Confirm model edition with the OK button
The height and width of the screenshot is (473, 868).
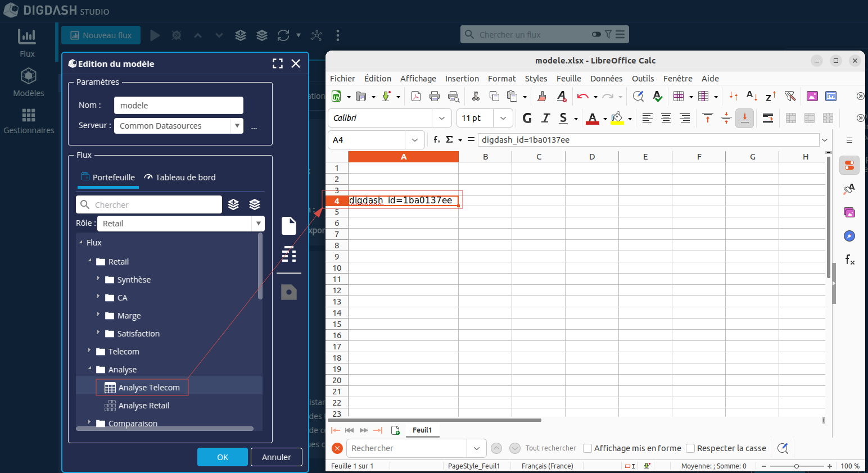222,457
